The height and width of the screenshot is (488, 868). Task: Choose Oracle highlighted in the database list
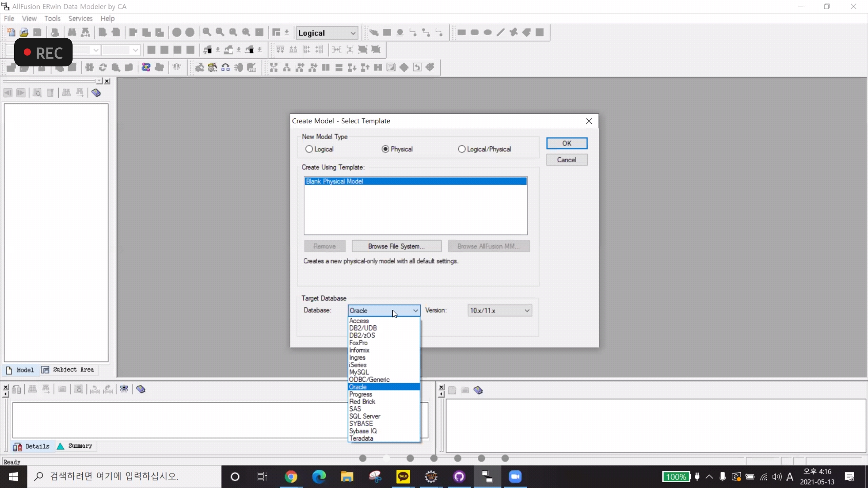pyautogui.click(x=384, y=387)
